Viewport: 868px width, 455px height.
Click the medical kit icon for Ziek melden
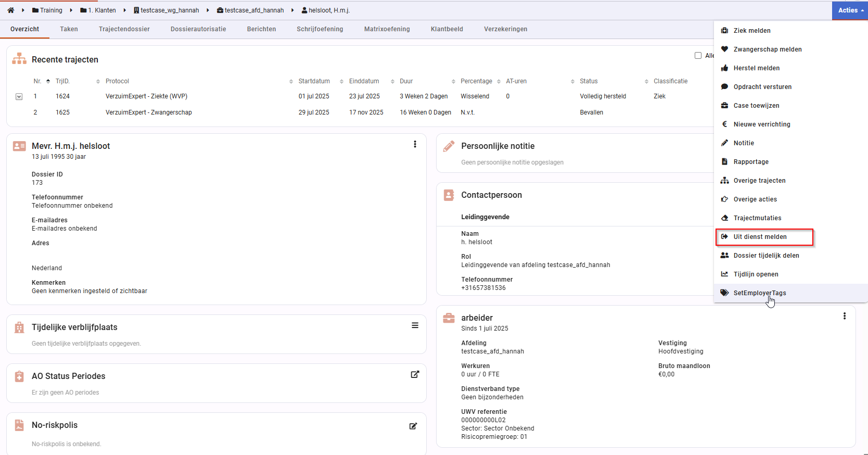[724, 31]
